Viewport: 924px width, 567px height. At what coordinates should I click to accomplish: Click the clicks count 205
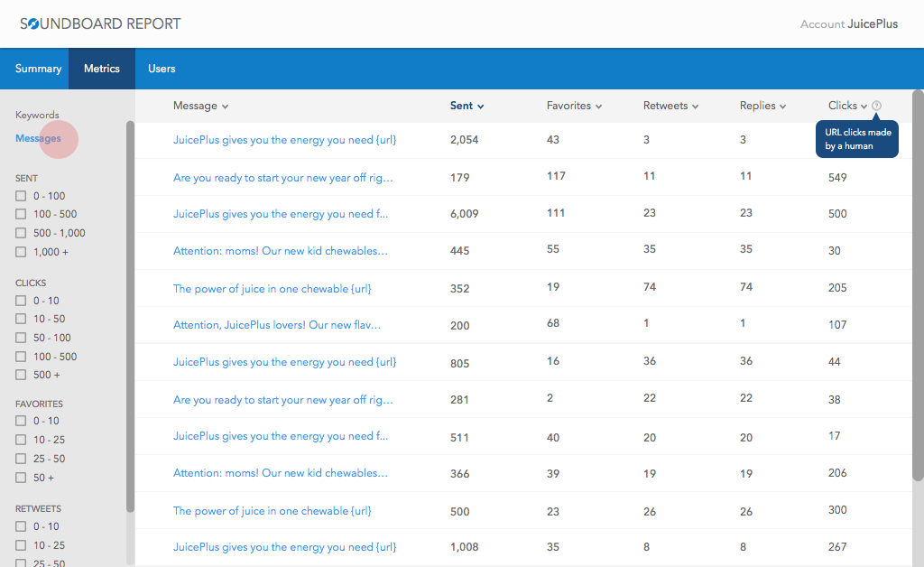[837, 288]
